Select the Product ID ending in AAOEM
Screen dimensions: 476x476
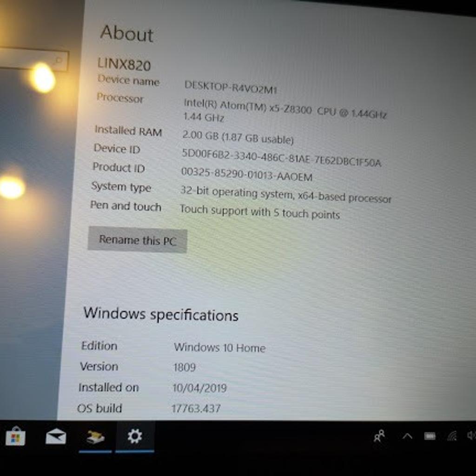point(248,178)
